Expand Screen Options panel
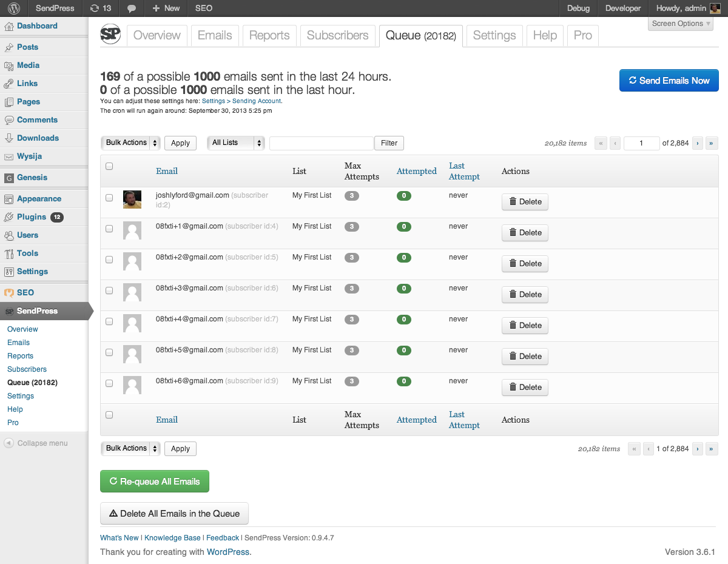This screenshot has height=564, width=728. (681, 24)
